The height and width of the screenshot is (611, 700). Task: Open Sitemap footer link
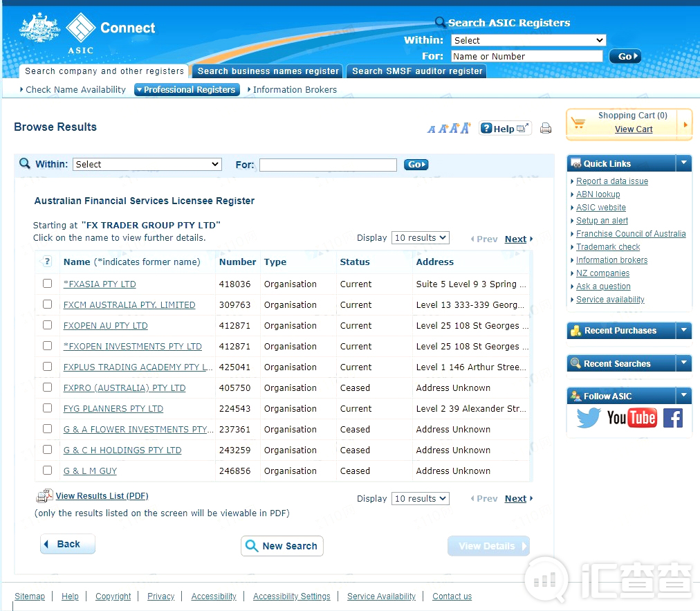point(30,596)
